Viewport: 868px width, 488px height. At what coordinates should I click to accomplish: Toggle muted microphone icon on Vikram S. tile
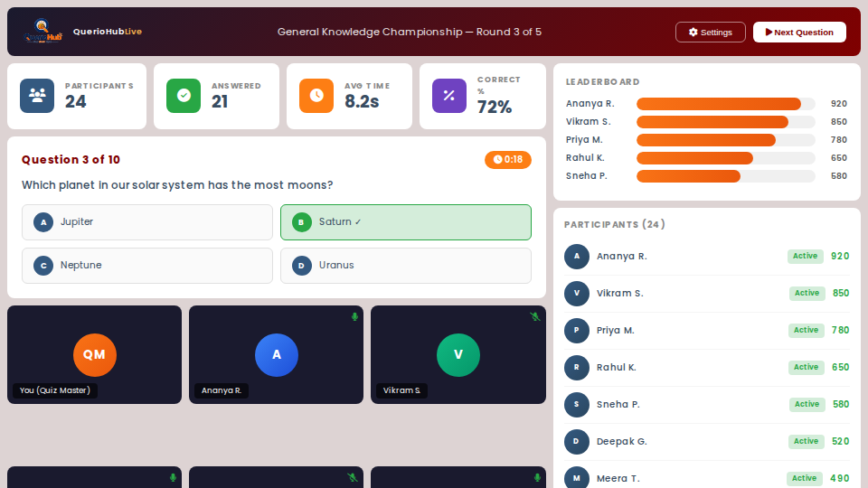point(534,317)
